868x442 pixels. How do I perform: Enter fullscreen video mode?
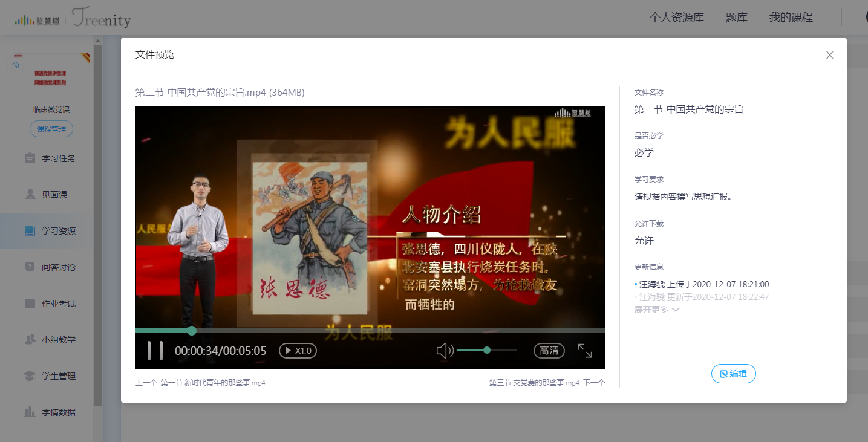pos(585,351)
